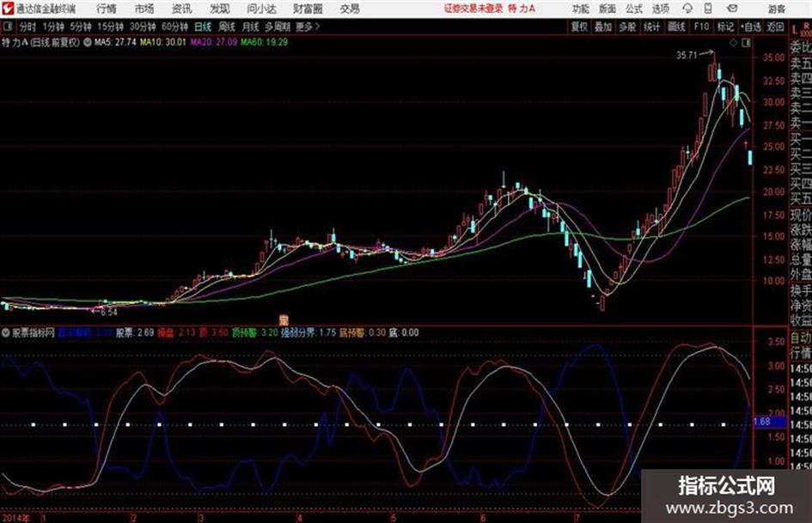Open the 财富圈 menu
Screen dimensions: 812x523
308,9
